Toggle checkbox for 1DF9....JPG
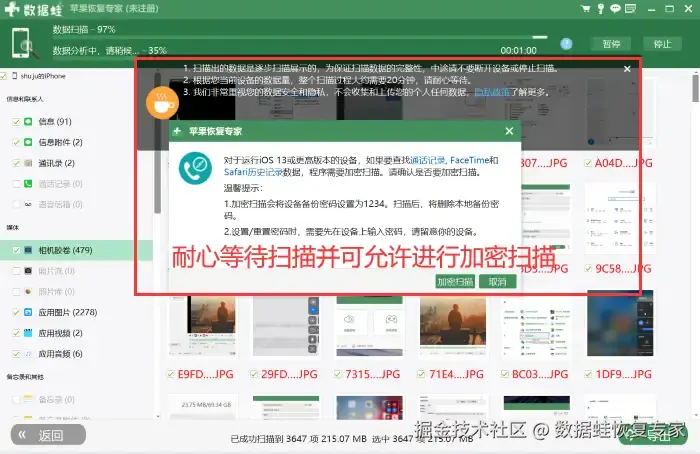 [x=588, y=374]
